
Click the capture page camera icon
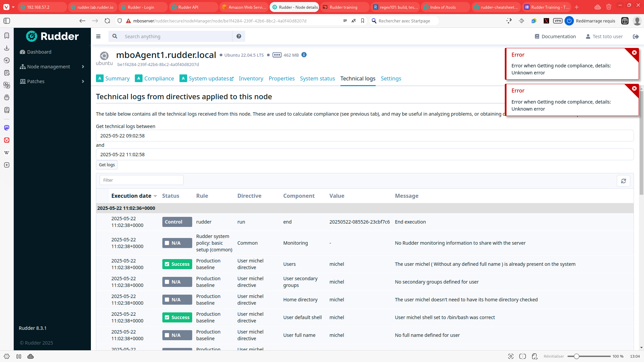(511, 356)
